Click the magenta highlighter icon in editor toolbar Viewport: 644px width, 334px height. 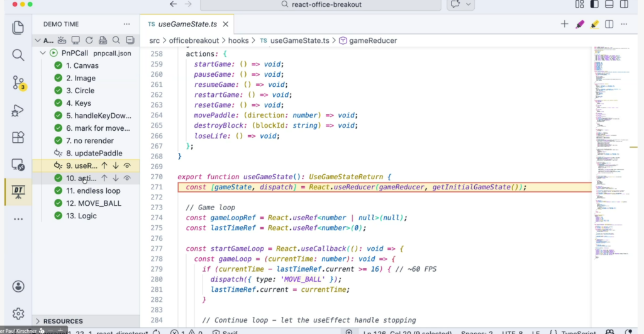[x=580, y=25]
